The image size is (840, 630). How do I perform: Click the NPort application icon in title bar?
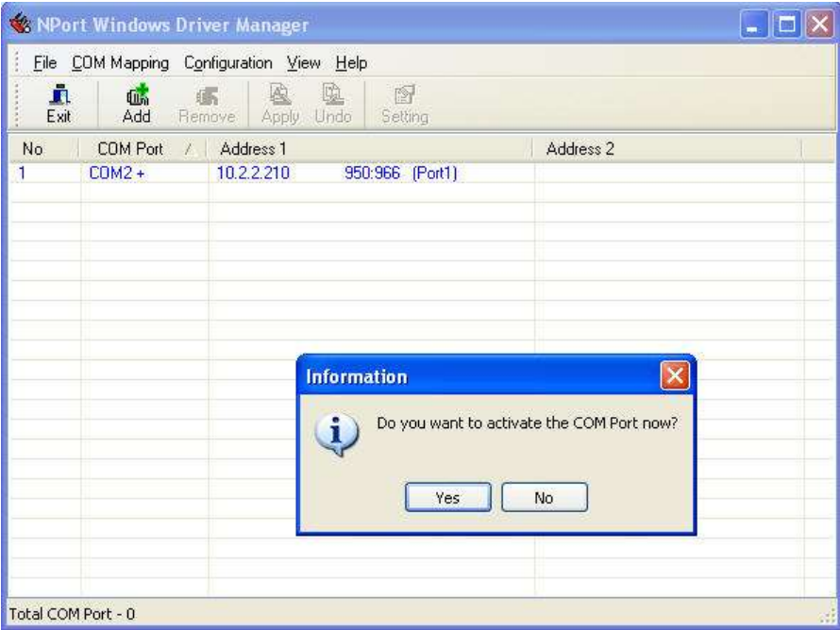(21, 25)
